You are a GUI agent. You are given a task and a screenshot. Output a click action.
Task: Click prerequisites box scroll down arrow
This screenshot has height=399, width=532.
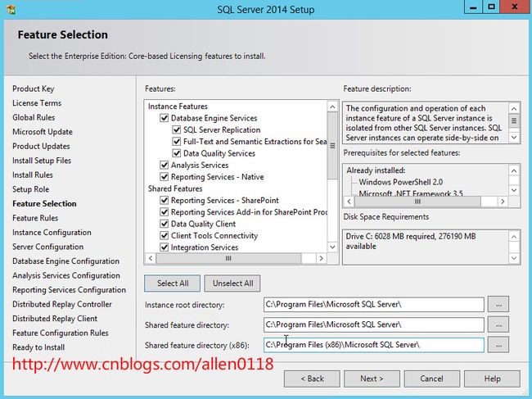coord(514,190)
